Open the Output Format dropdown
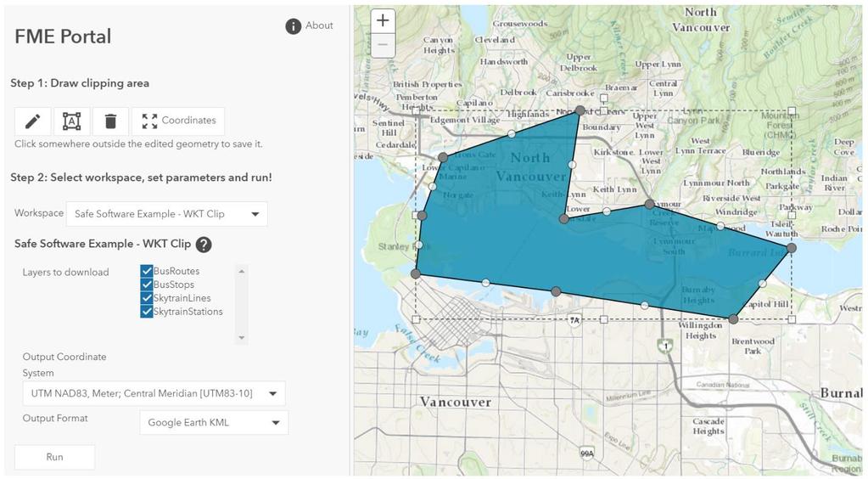 (x=214, y=422)
